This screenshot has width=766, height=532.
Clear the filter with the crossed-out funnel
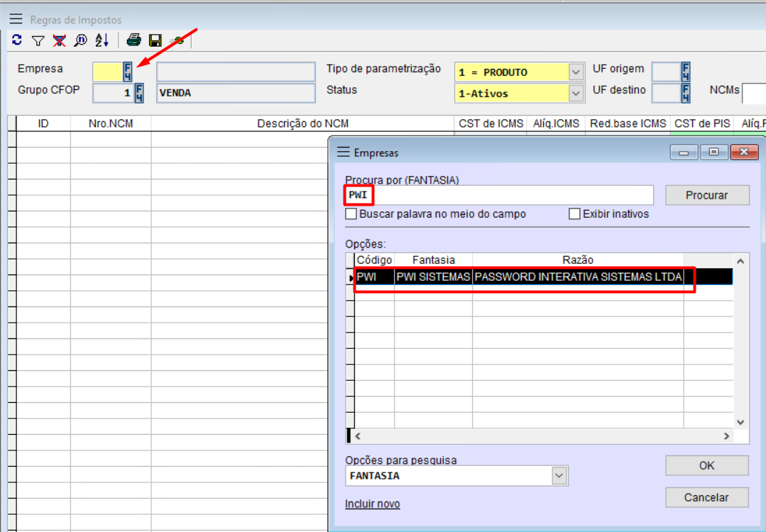click(x=59, y=41)
